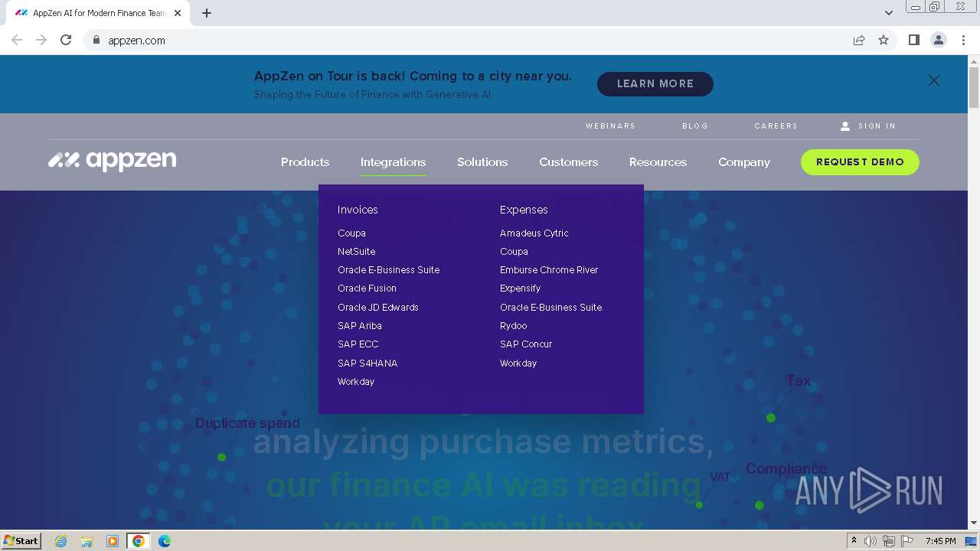Screen dimensions: 980x551
Task: Click the Invoices heading in the menu
Action: point(358,210)
